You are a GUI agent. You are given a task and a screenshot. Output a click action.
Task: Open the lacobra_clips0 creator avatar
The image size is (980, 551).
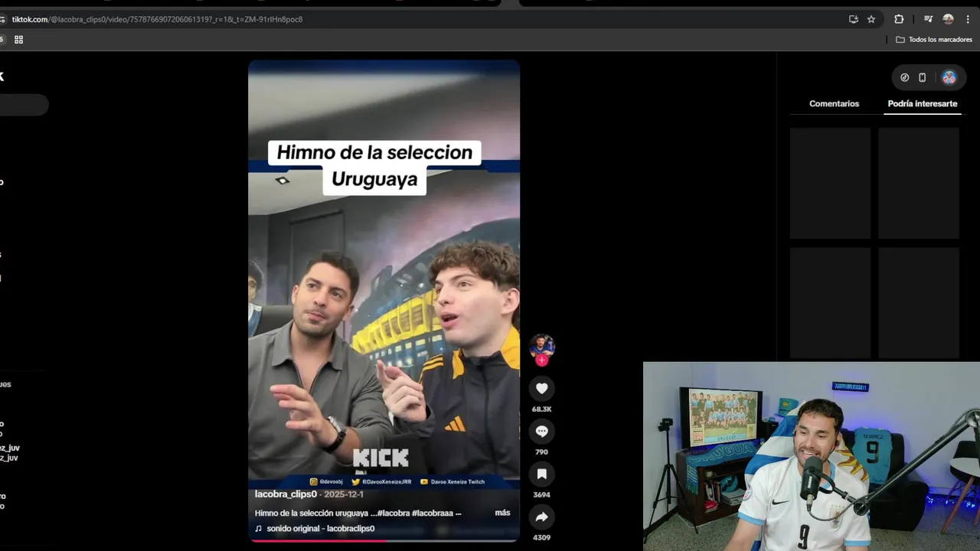coord(542,346)
